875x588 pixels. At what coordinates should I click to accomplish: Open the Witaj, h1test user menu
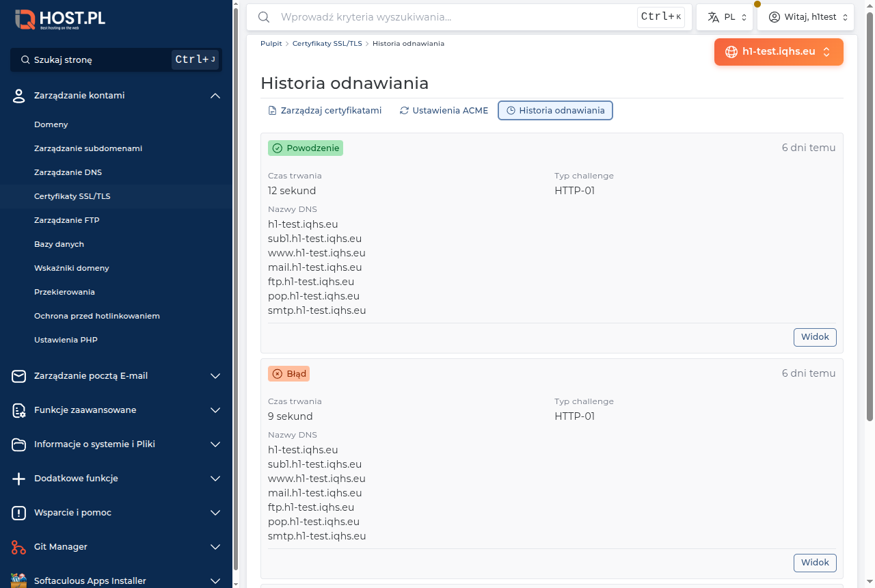(x=807, y=17)
